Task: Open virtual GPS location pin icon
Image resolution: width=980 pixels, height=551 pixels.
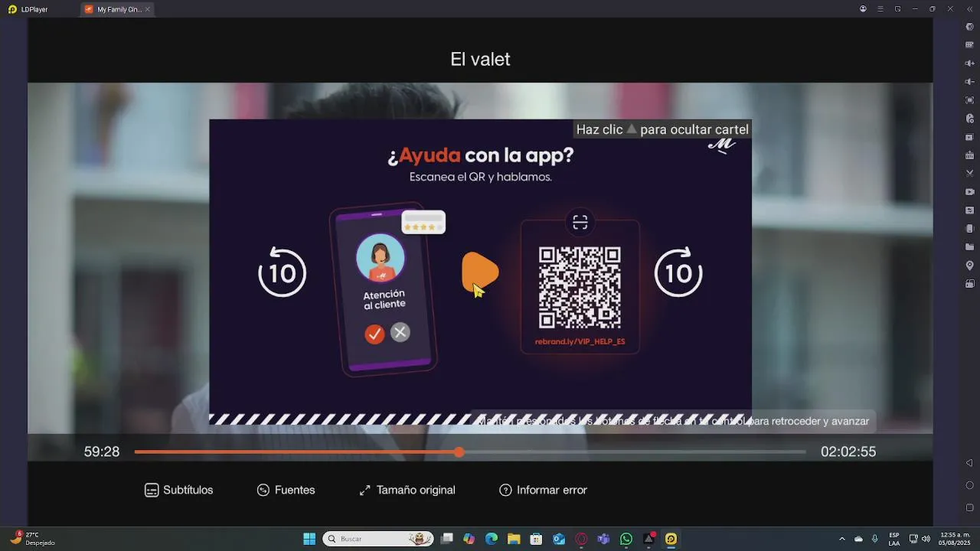Action: 969,266
